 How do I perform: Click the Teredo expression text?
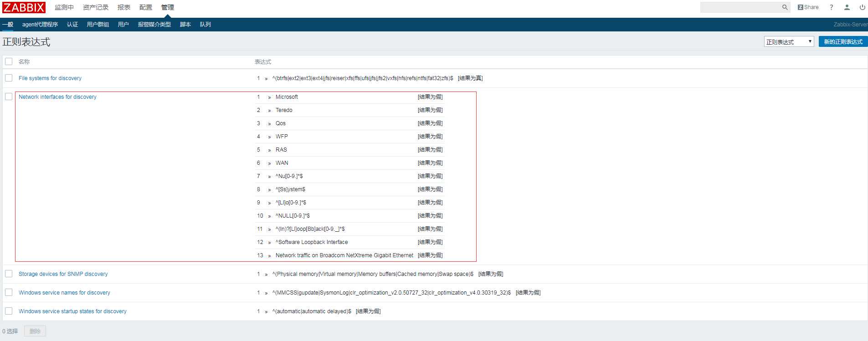[284, 110]
